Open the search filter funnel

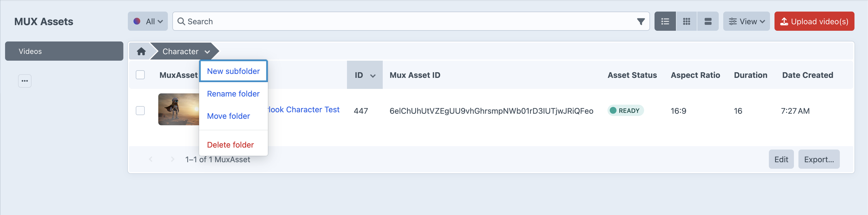(x=640, y=22)
